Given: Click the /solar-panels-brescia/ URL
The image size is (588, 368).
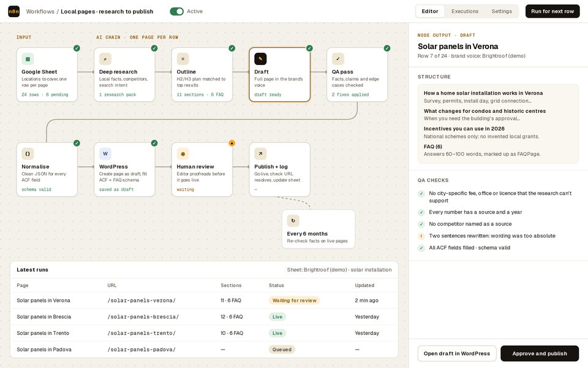Looking at the screenshot, I should 143,316.
